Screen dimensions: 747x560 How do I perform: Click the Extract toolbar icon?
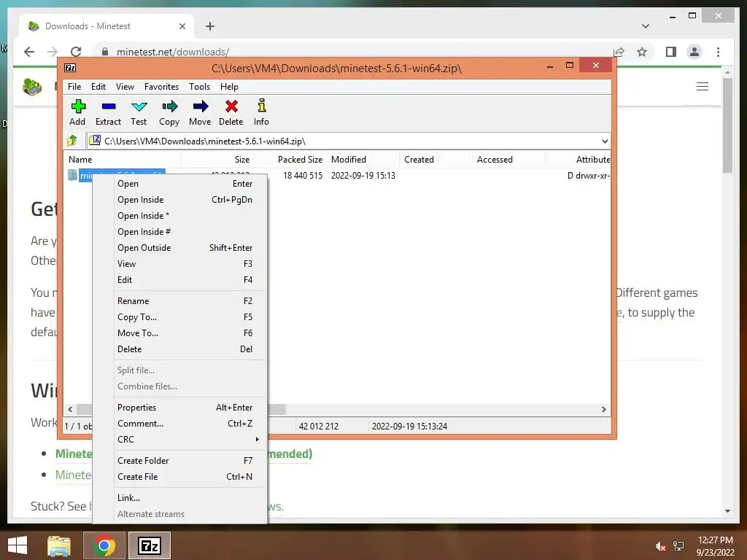pyautogui.click(x=108, y=112)
